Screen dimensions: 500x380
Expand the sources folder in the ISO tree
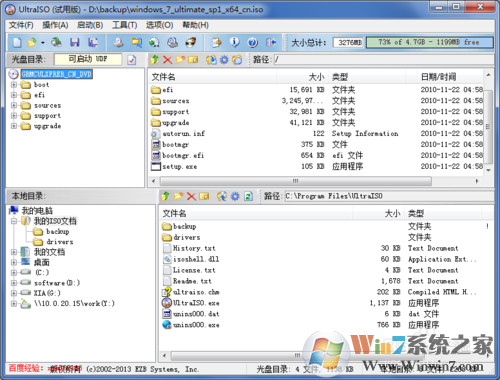click(14, 105)
